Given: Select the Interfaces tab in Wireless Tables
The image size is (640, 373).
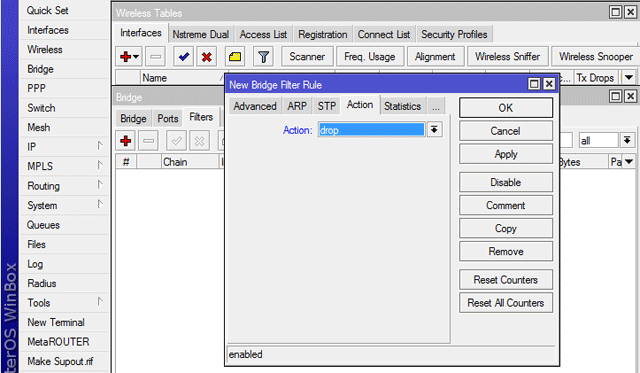Looking at the screenshot, I should [x=141, y=33].
